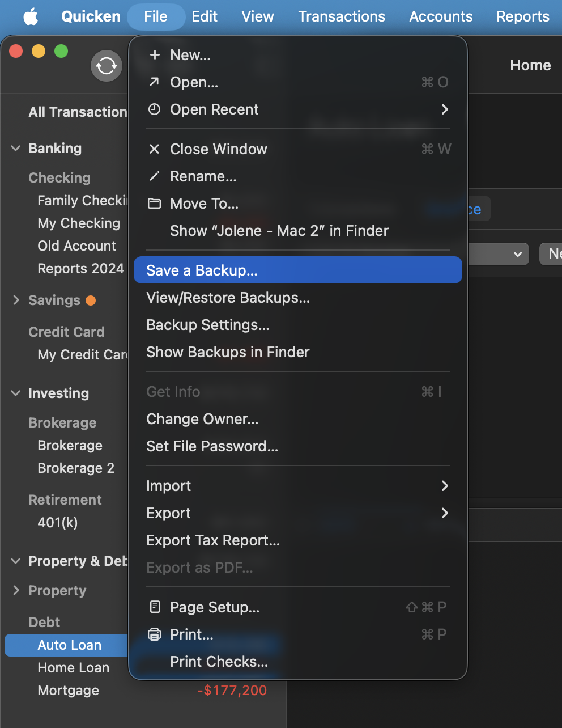Collapse the Investing section

click(x=16, y=393)
